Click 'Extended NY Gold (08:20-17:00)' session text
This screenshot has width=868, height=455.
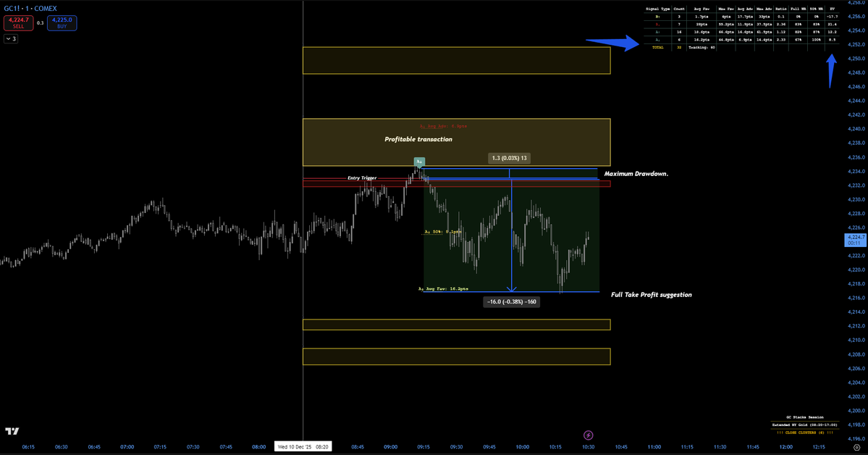pos(805,425)
